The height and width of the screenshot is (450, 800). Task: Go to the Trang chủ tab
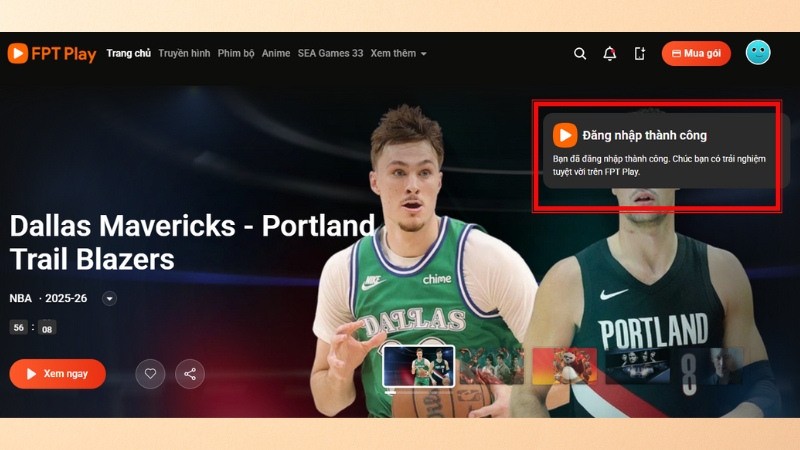[x=128, y=54]
